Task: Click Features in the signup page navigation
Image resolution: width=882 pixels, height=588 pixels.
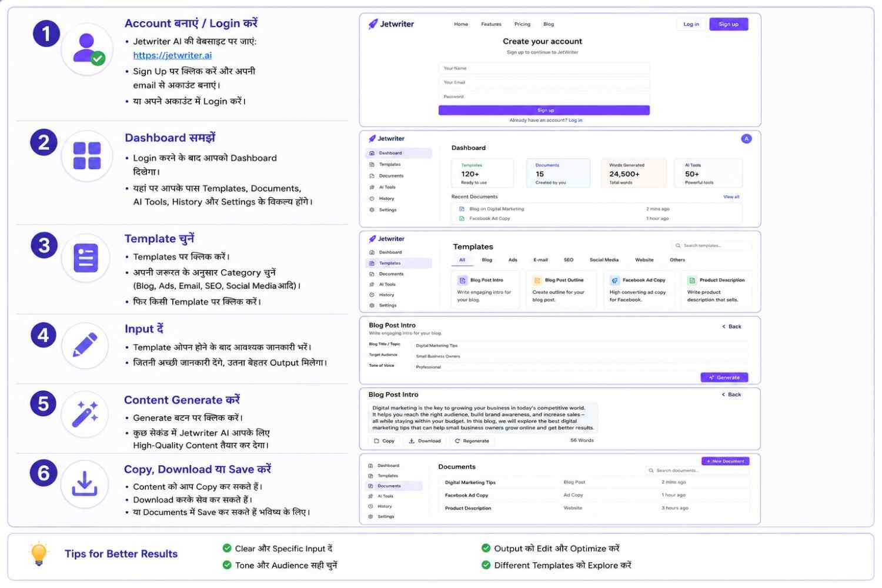Action: (491, 24)
